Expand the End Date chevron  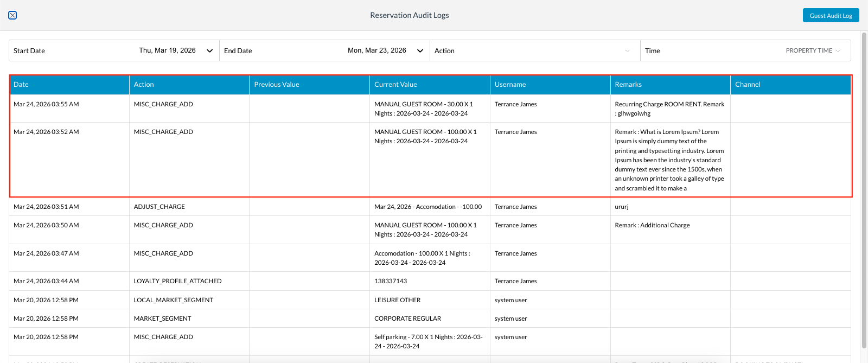420,51
